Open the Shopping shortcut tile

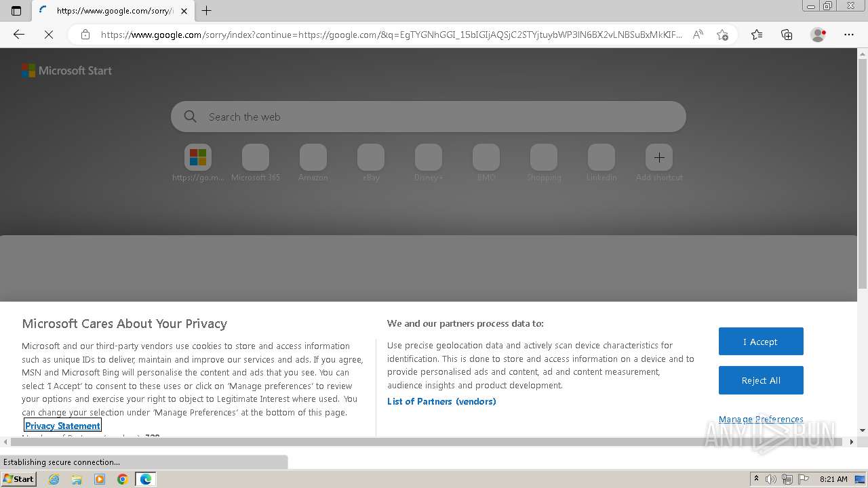click(544, 163)
